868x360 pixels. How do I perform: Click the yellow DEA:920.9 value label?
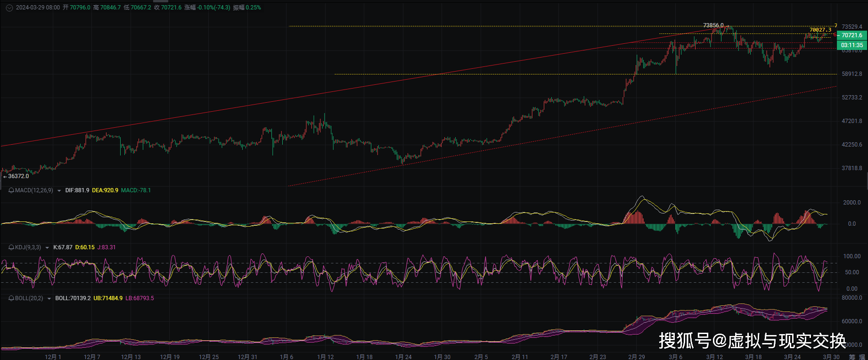point(105,190)
